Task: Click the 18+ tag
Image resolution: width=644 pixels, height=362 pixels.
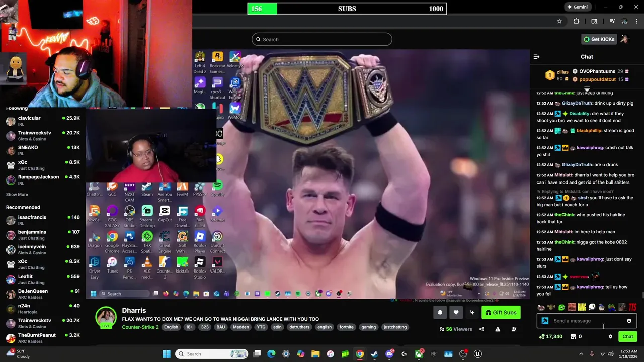Action: 189,327
